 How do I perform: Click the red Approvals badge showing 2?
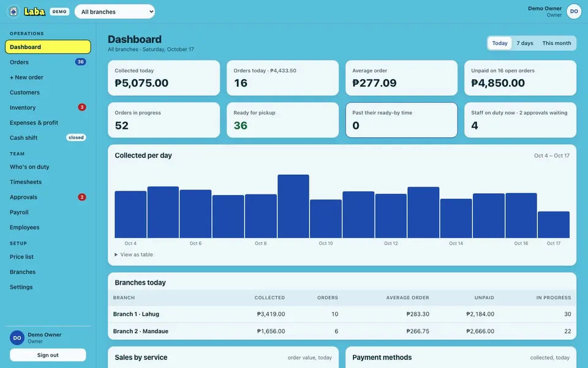[x=81, y=197]
